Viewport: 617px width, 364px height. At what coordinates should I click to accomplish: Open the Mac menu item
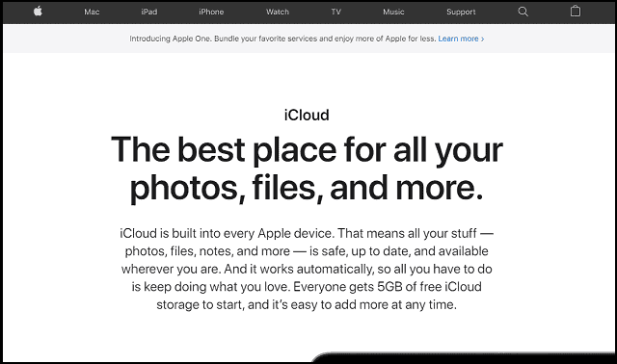pos(92,12)
